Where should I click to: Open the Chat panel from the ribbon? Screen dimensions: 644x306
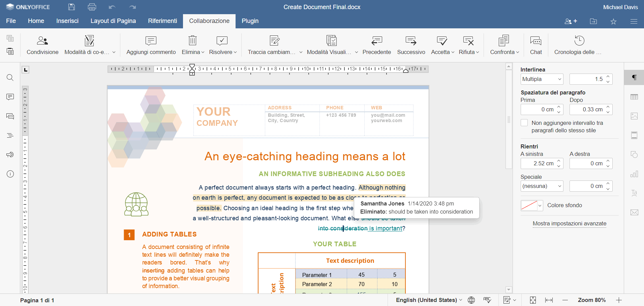[x=536, y=45]
